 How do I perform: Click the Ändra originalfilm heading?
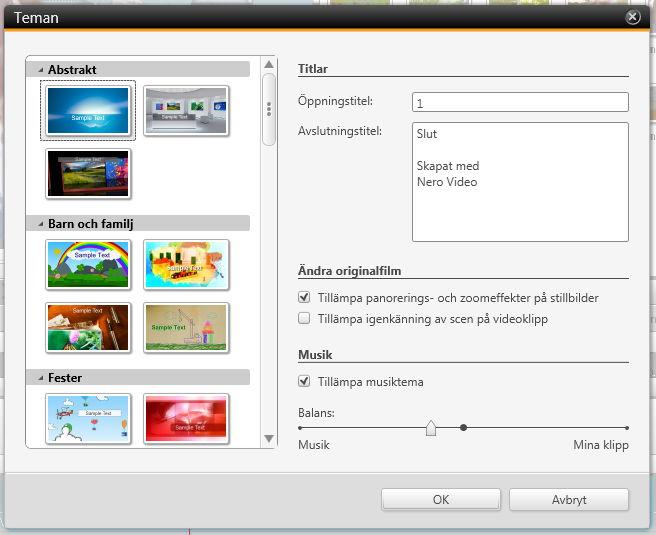[x=349, y=271]
